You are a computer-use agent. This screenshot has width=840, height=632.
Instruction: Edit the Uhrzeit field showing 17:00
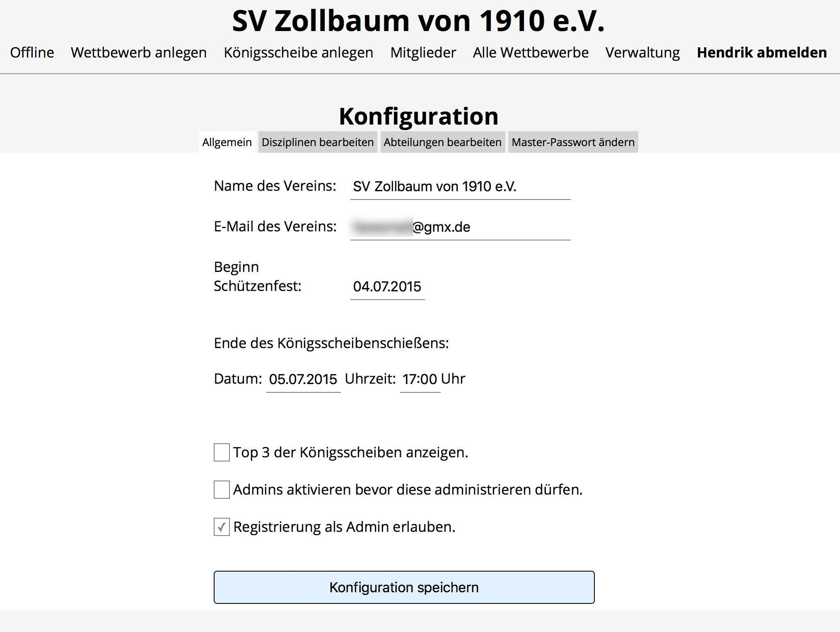pos(420,379)
